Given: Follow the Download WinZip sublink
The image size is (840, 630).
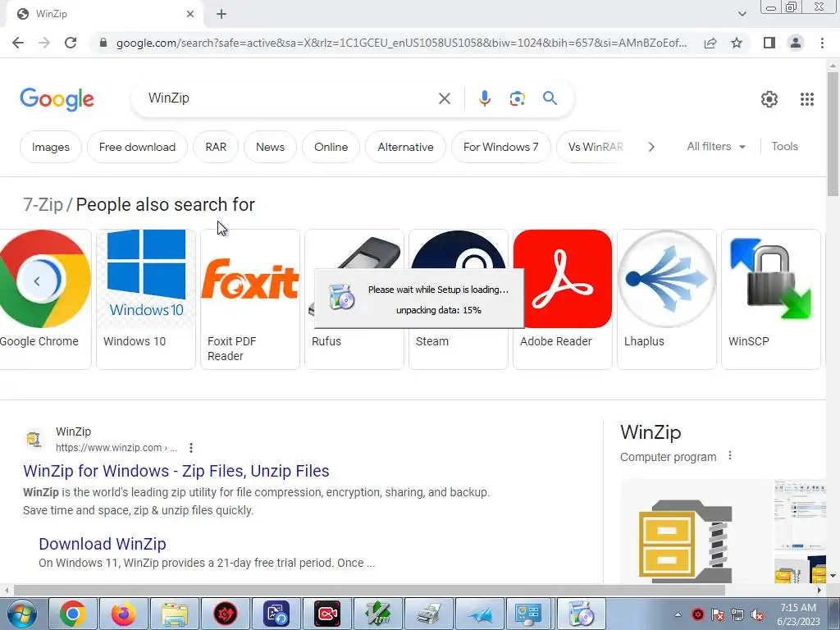Looking at the screenshot, I should pos(103,544).
